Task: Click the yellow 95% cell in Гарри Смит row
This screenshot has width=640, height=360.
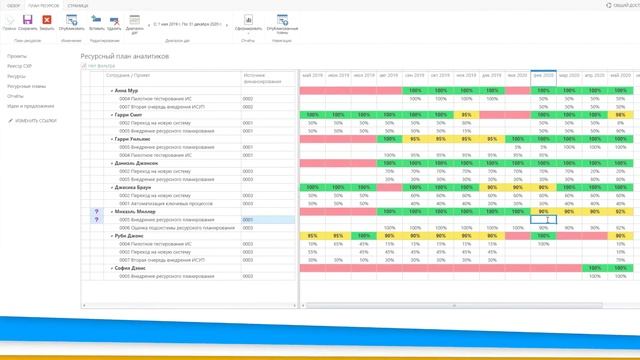Action: coord(466,115)
